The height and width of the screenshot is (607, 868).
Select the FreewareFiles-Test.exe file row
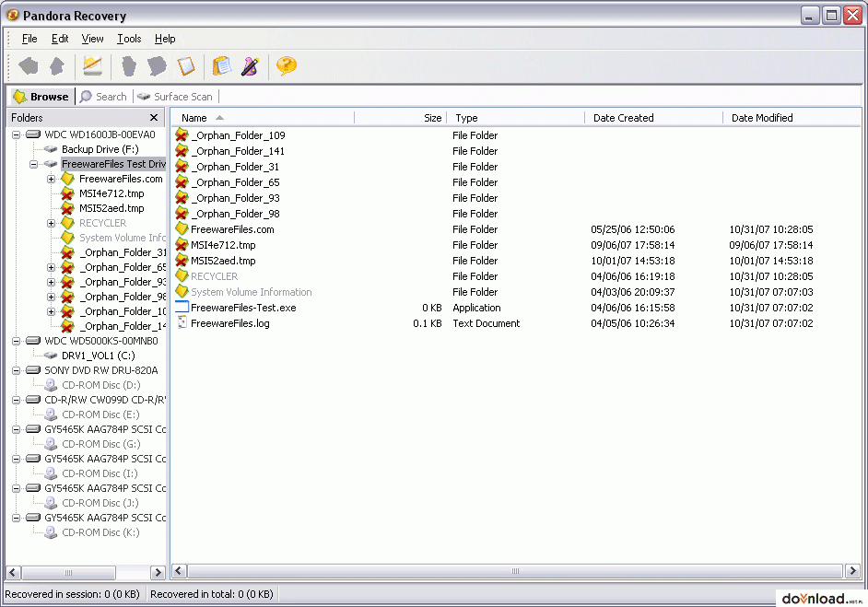coord(515,307)
